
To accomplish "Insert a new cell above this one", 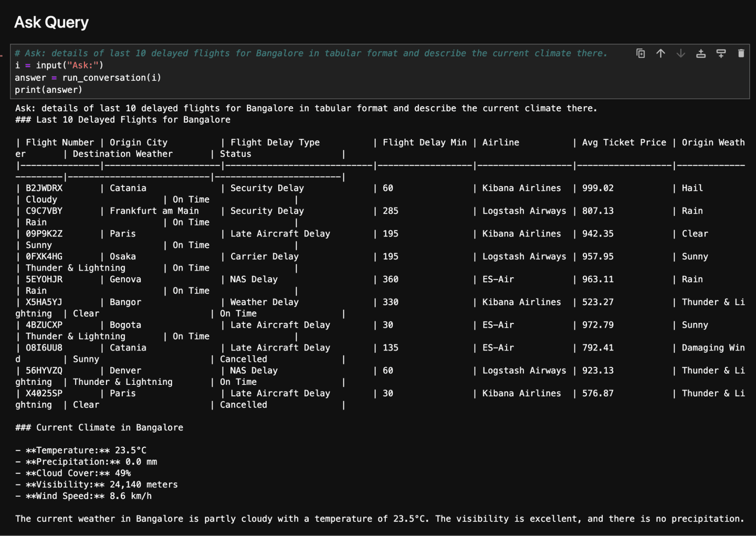I will coord(701,54).
